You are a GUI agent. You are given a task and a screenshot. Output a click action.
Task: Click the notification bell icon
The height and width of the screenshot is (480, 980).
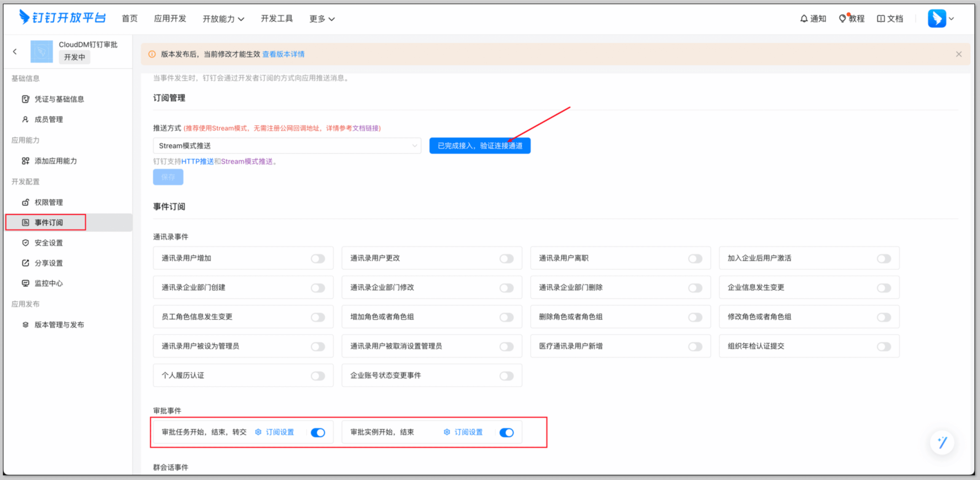(x=804, y=19)
